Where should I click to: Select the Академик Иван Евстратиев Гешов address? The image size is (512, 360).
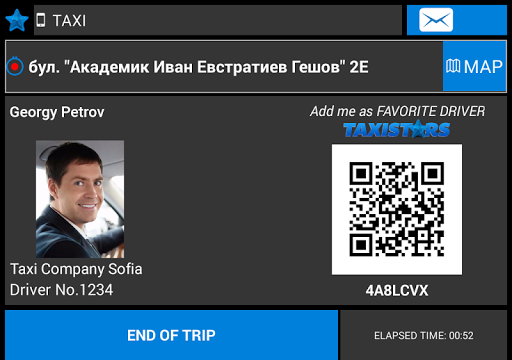199,67
